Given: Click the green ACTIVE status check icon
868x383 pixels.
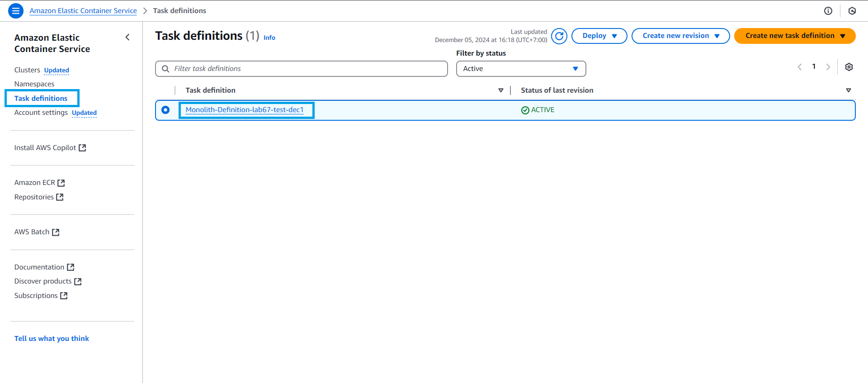Looking at the screenshot, I should tap(525, 110).
